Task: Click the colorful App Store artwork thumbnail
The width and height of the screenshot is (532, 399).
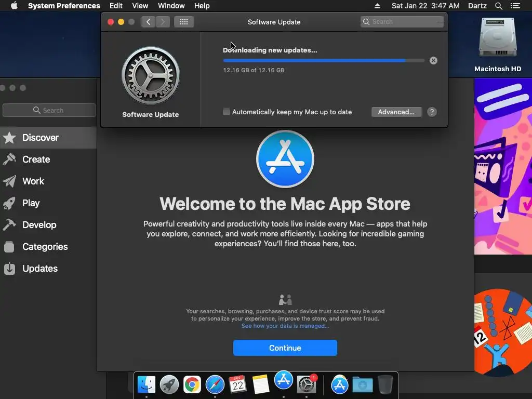Action: click(503, 166)
